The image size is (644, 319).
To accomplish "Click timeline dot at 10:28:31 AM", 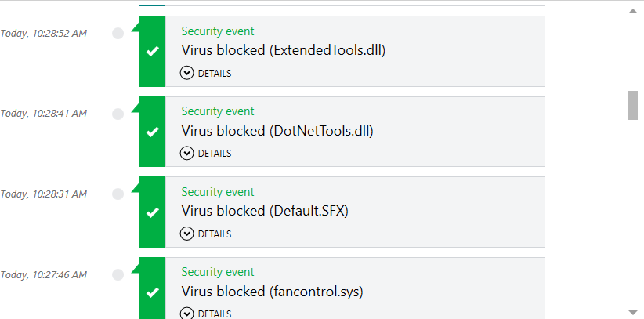I will tap(118, 194).
